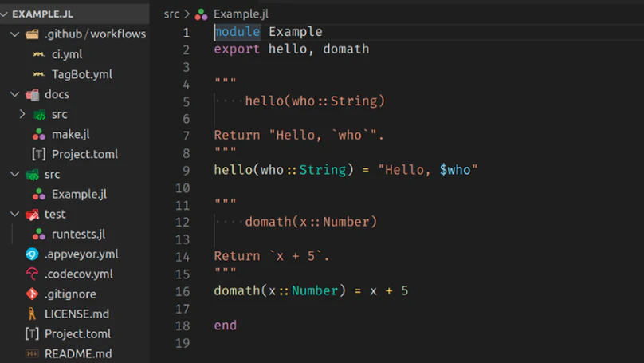
Task: Click line number 16 in the gutter
Action: point(183,291)
